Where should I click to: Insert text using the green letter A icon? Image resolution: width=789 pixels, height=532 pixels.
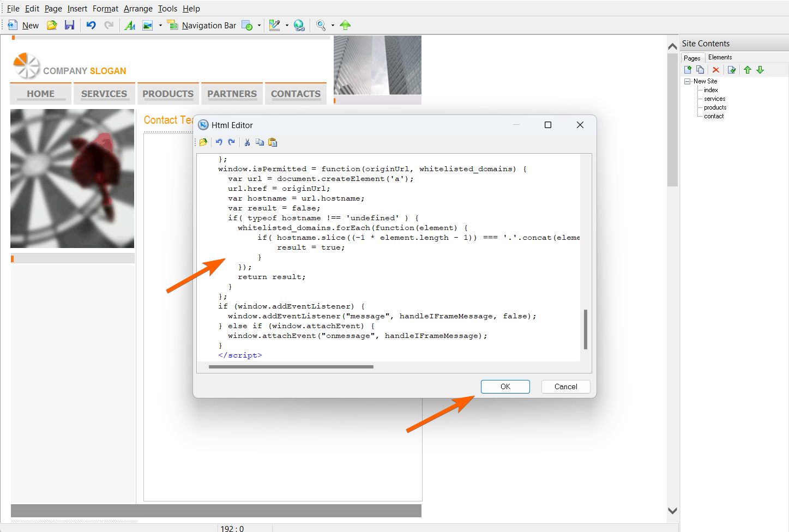pyautogui.click(x=130, y=25)
